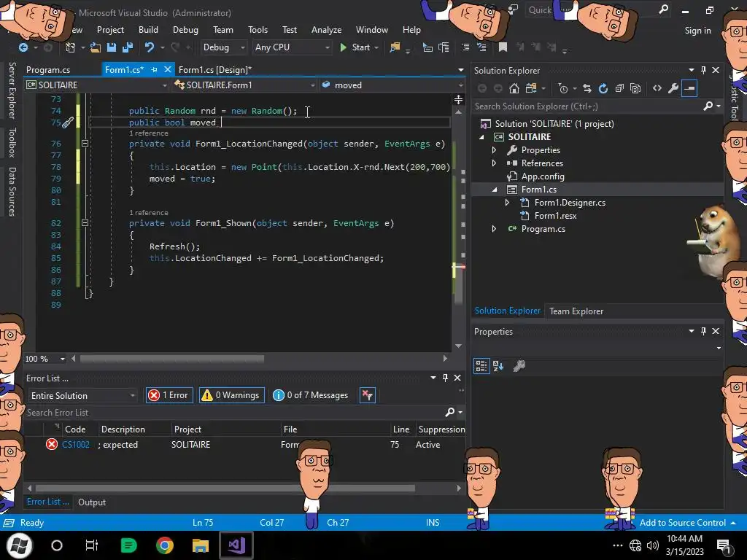The height and width of the screenshot is (560, 747).
Task: Click the Error List horizontal scrollbar
Action: point(225,488)
